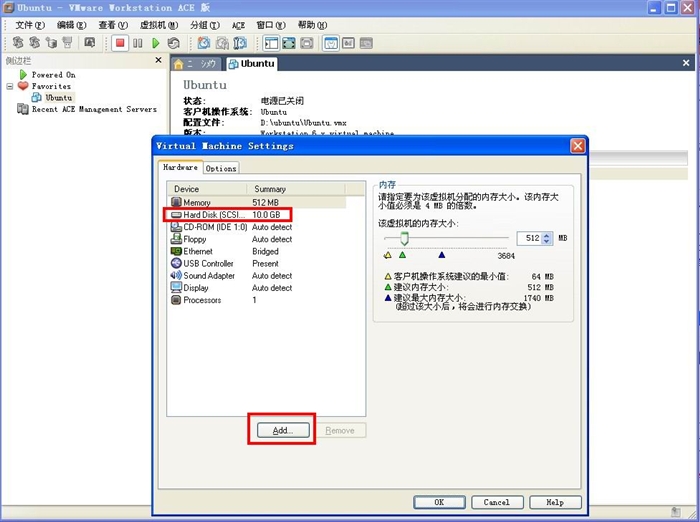Viewport: 700px width, 522px height.
Task: Select Ubuntu under Favorites in sidebar
Action: (x=58, y=97)
